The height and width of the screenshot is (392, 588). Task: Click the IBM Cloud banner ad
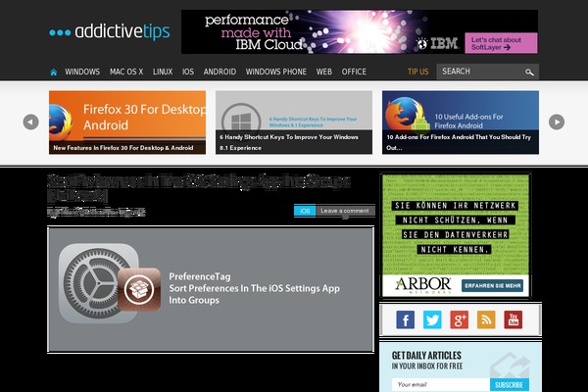[x=360, y=32]
